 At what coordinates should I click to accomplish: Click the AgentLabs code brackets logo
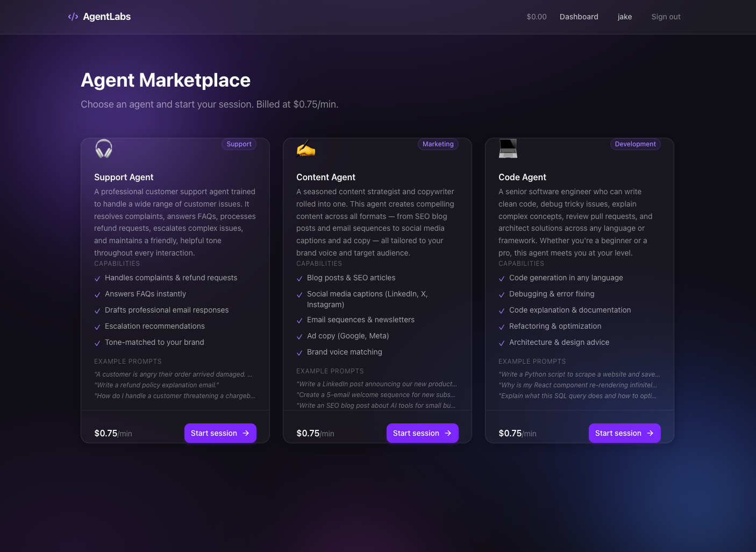73,17
